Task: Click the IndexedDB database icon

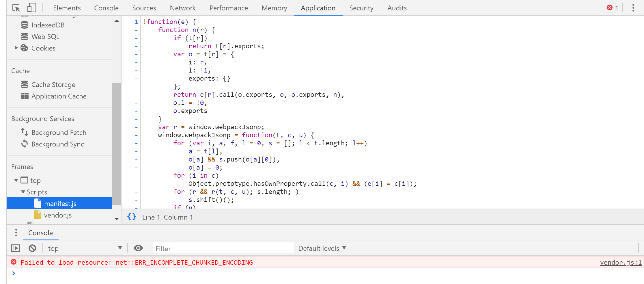Action: (25, 25)
